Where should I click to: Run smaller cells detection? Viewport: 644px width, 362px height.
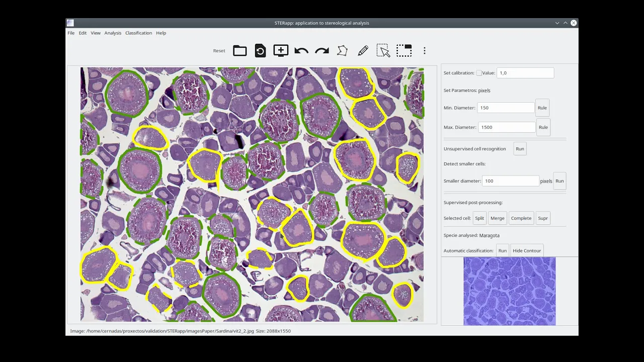coord(559,181)
